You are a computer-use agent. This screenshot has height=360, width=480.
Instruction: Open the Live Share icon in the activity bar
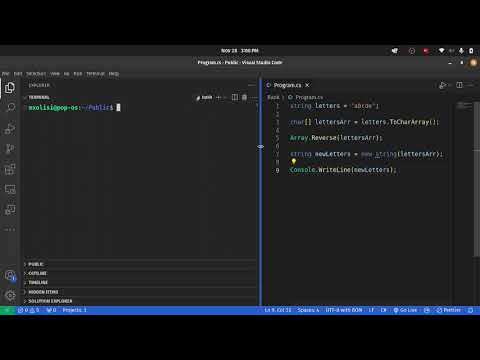[10, 210]
